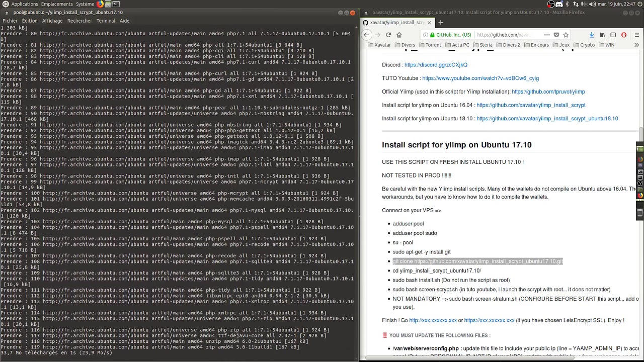Click the date and time clock
644x362 pixels.
tap(617, 4)
